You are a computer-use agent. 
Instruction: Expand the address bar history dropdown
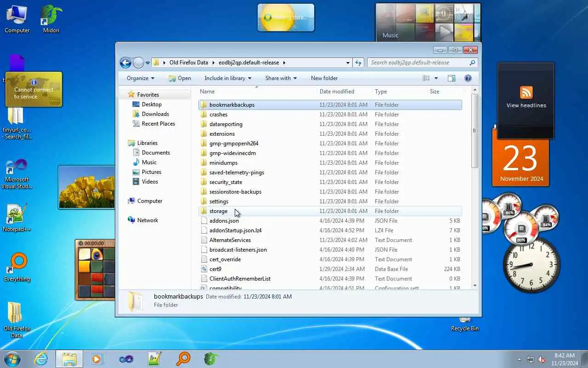(x=348, y=63)
